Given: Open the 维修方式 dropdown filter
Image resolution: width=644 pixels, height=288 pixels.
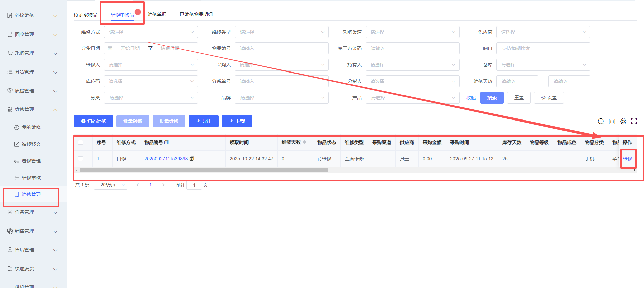Looking at the screenshot, I should click(x=151, y=32).
